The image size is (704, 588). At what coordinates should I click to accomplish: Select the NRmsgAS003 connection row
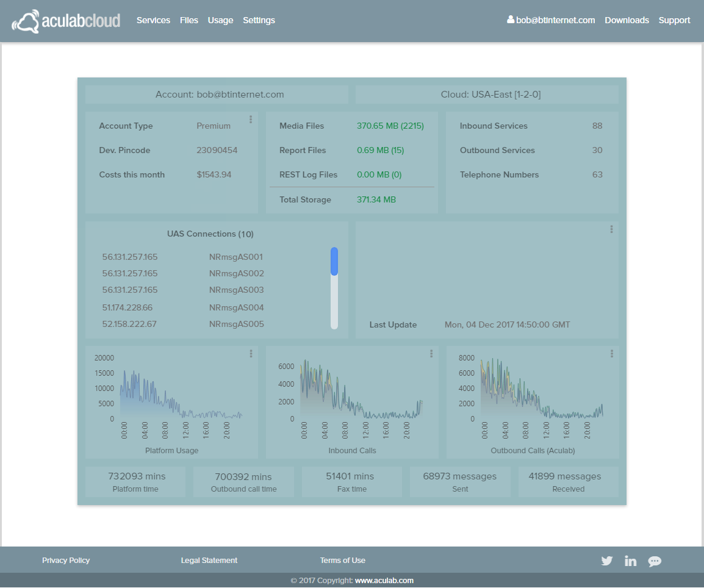183,290
